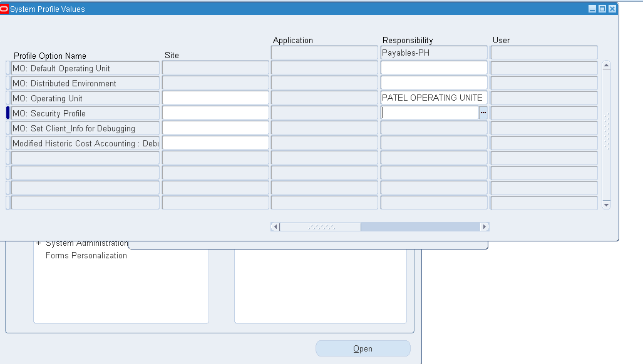This screenshot has height=364, width=643.
Task: Minimize the System Profile Values window
Action: (x=592, y=9)
